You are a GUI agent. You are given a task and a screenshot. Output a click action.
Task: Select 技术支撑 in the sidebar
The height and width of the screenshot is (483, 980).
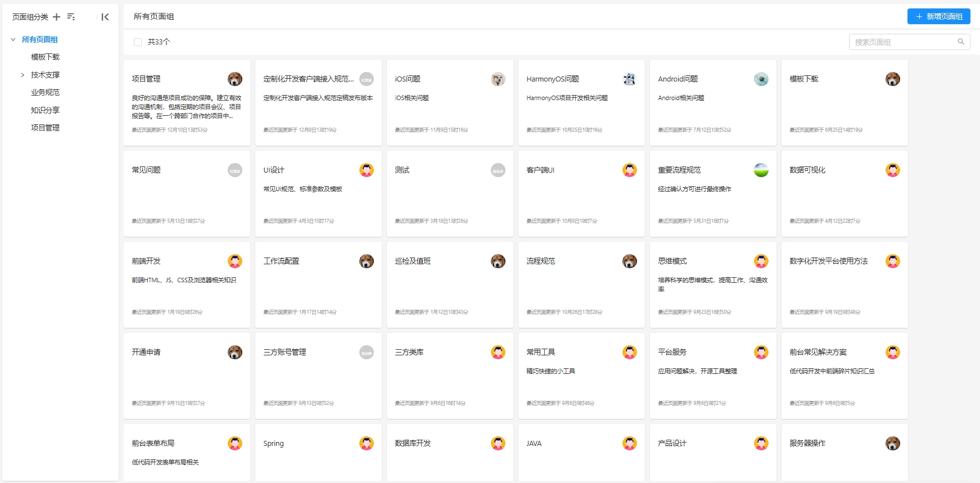[46, 75]
